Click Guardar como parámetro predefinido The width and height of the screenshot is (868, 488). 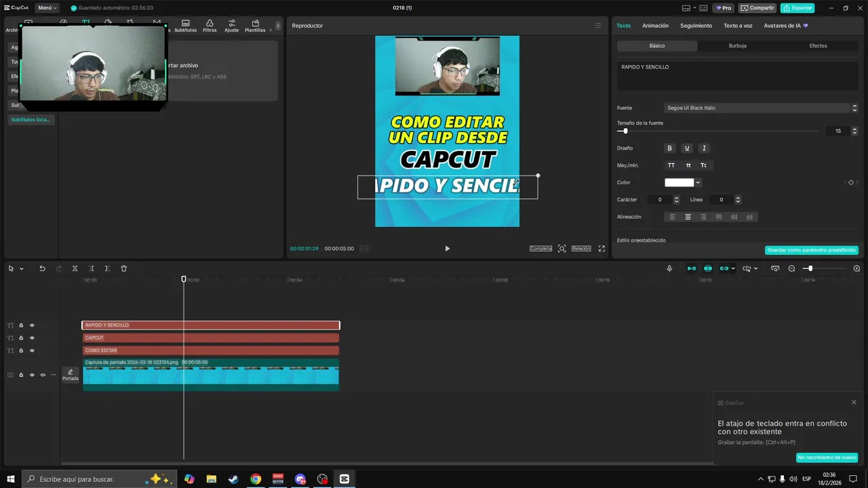coord(812,250)
